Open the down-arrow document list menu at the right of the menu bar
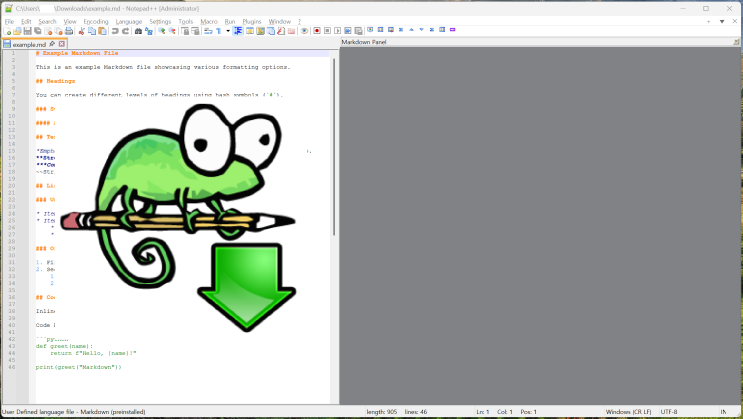This screenshot has height=419, width=743. click(722, 21)
